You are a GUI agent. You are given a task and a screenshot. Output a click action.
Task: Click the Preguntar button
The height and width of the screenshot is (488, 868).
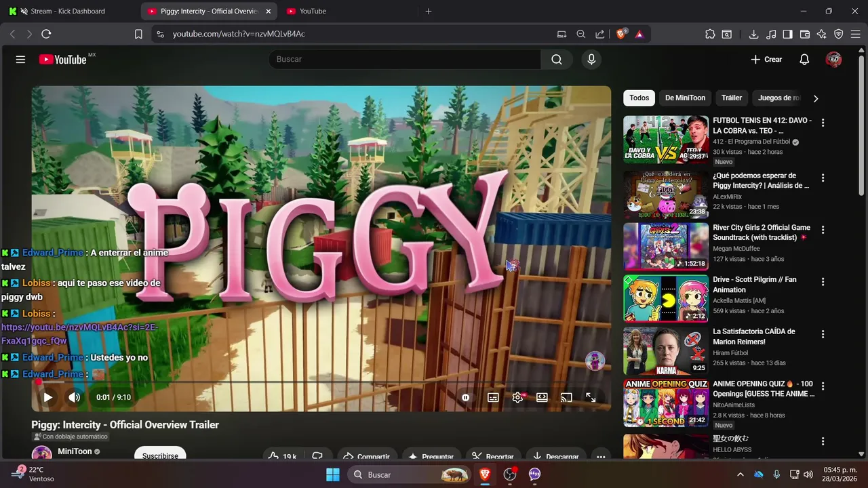tap(431, 456)
